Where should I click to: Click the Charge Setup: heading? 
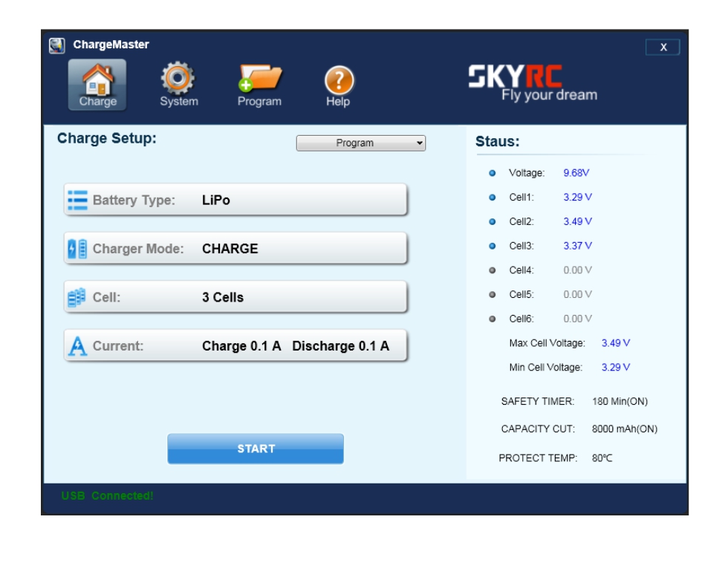coord(107,138)
